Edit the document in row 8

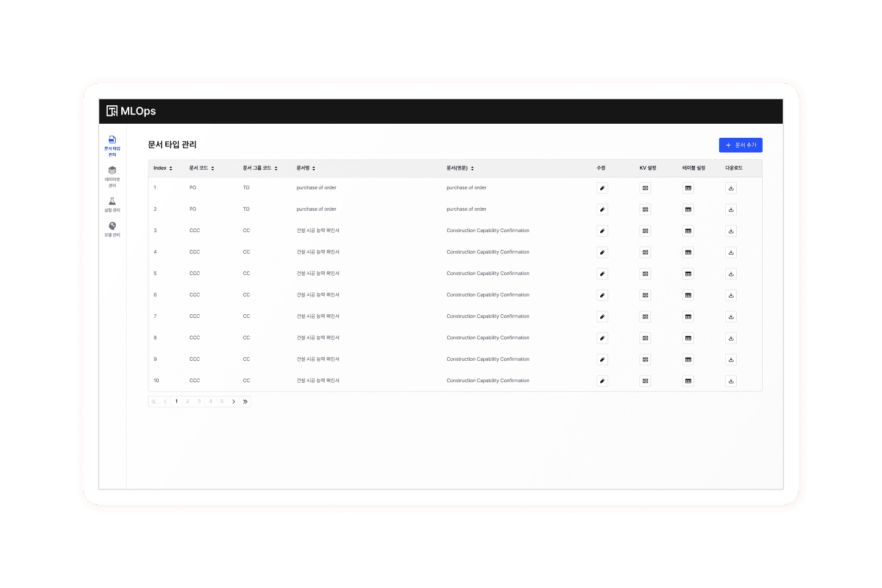coord(603,338)
